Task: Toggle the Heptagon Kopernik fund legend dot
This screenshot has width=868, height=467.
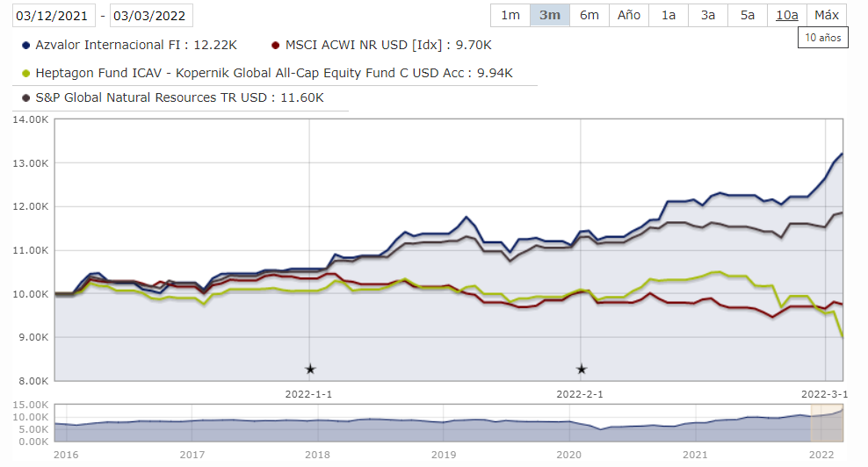Action: 25,74
